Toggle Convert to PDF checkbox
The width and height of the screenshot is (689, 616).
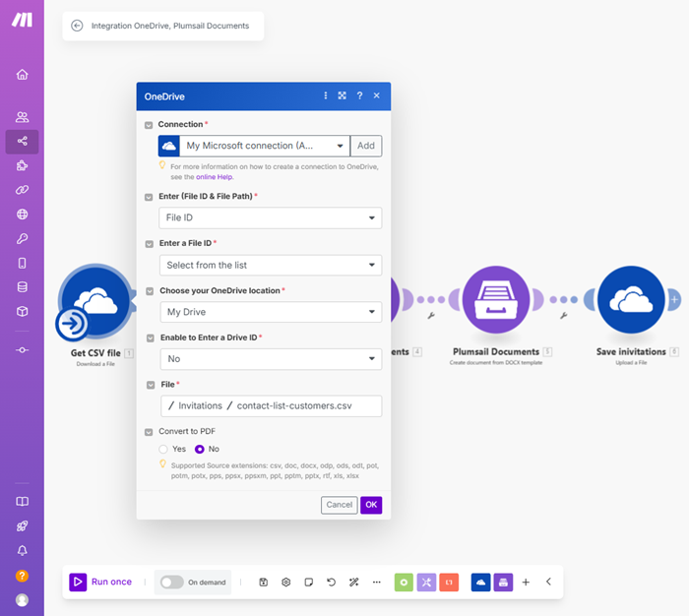click(x=149, y=432)
